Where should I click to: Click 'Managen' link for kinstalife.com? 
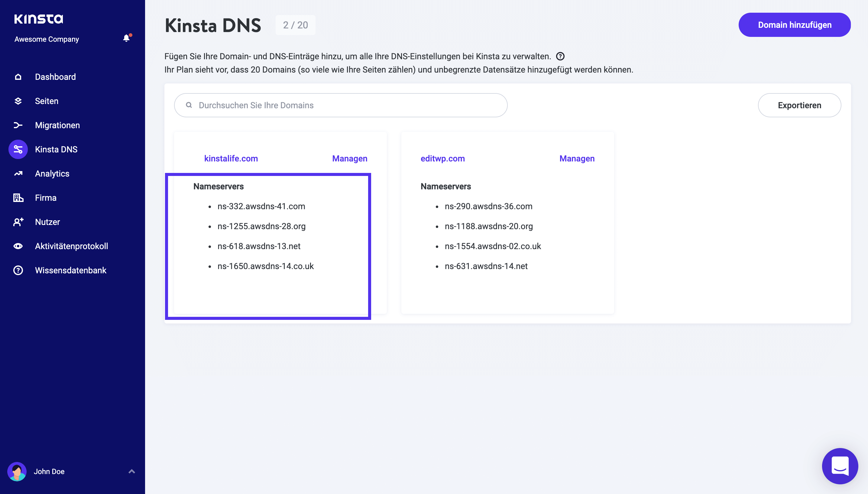click(349, 158)
